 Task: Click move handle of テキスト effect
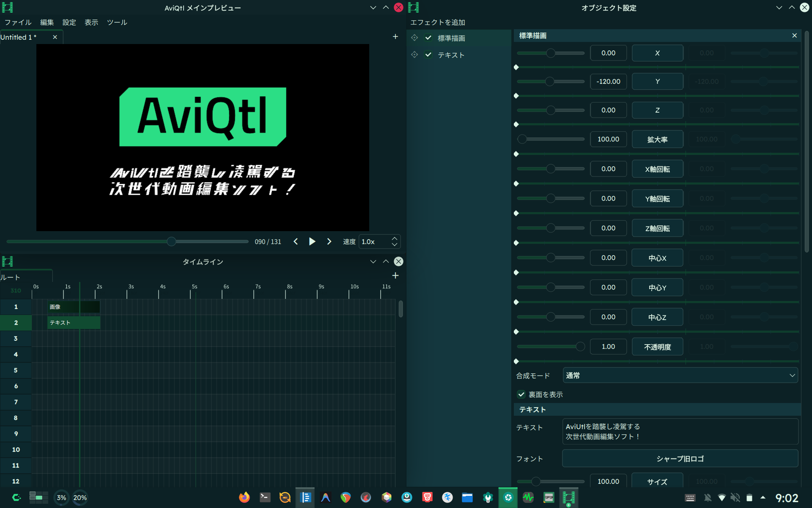pos(414,55)
